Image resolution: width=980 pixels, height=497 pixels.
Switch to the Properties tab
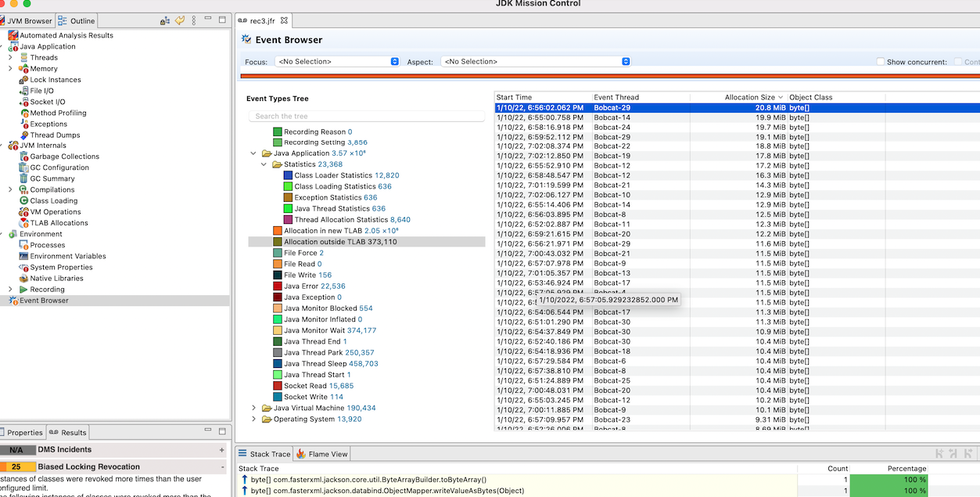pyautogui.click(x=22, y=432)
